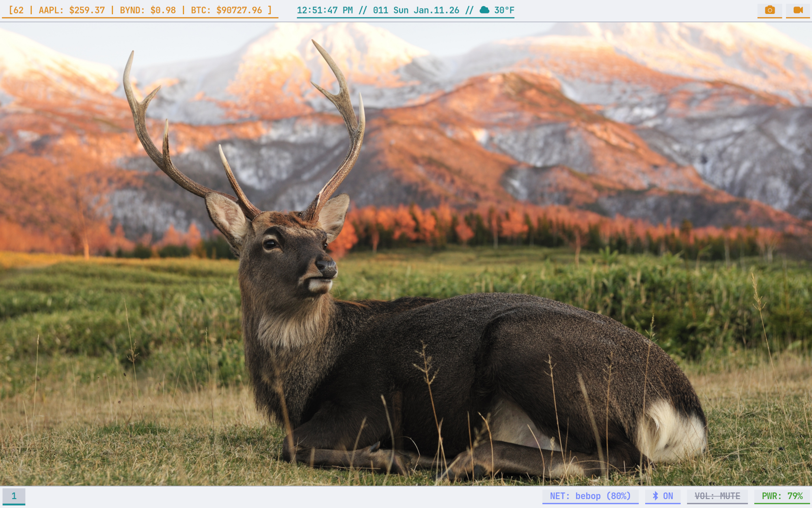Viewport: 812px width, 508px height.
Task: Select workspace 1 in bottom bar
Action: [14, 496]
